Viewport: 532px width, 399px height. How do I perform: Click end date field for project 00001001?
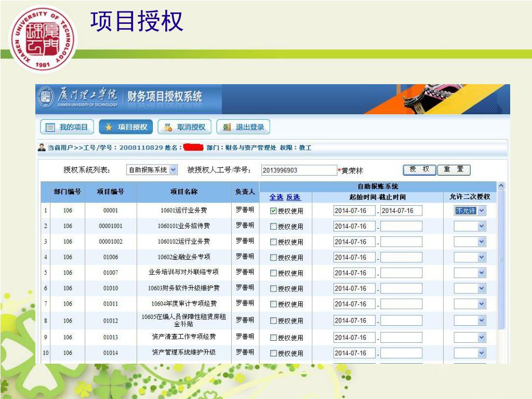tap(402, 227)
